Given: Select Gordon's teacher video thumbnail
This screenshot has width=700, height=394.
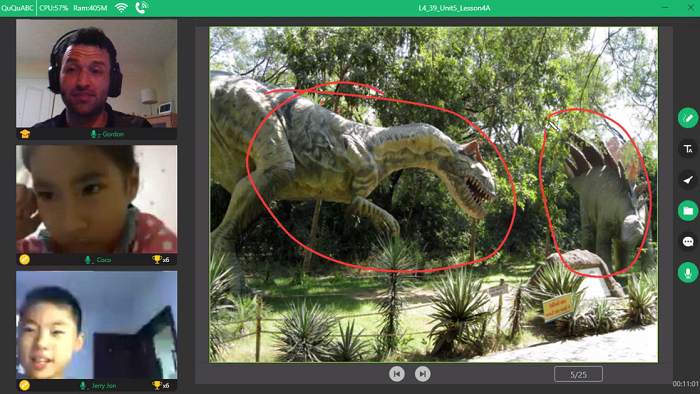Looking at the screenshot, I should [96, 74].
